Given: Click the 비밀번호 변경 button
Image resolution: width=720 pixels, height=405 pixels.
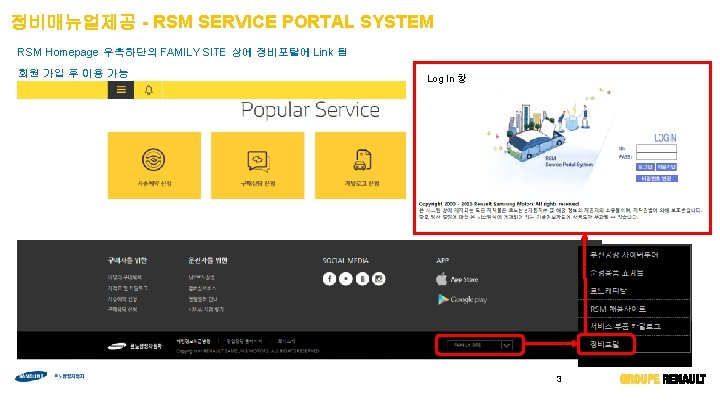Looking at the screenshot, I should (657, 178).
